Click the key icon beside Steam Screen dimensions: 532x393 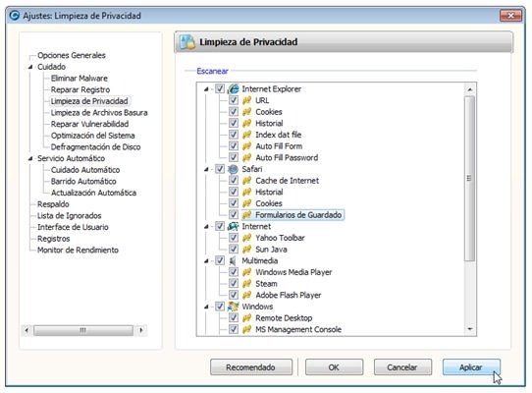(246, 284)
